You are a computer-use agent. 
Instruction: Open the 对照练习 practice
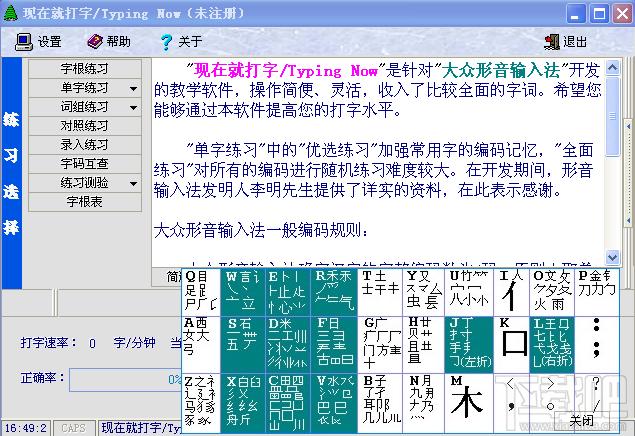tap(85, 126)
